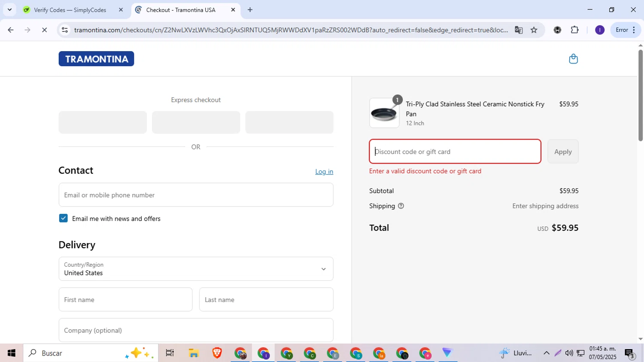The height and width of the screenshot is (362, 644).
Task: Click the first express checkout button placeholder
Action: click(x=103, y=122)
